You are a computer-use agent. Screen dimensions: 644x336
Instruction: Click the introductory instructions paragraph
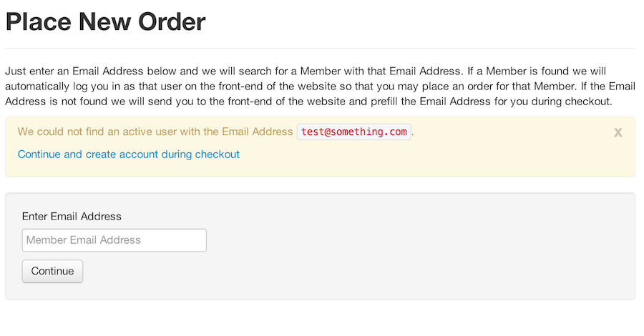[x=320, y=87]
